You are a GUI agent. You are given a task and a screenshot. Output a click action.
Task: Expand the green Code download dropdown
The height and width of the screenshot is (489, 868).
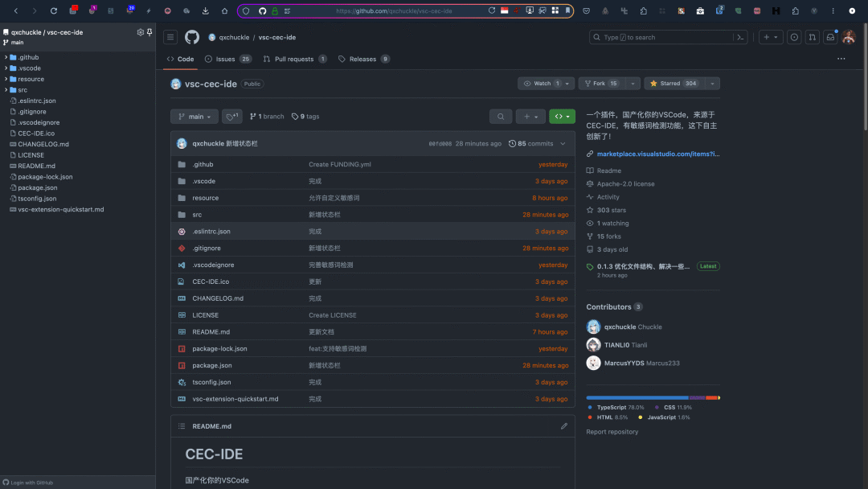coord(569,116)
